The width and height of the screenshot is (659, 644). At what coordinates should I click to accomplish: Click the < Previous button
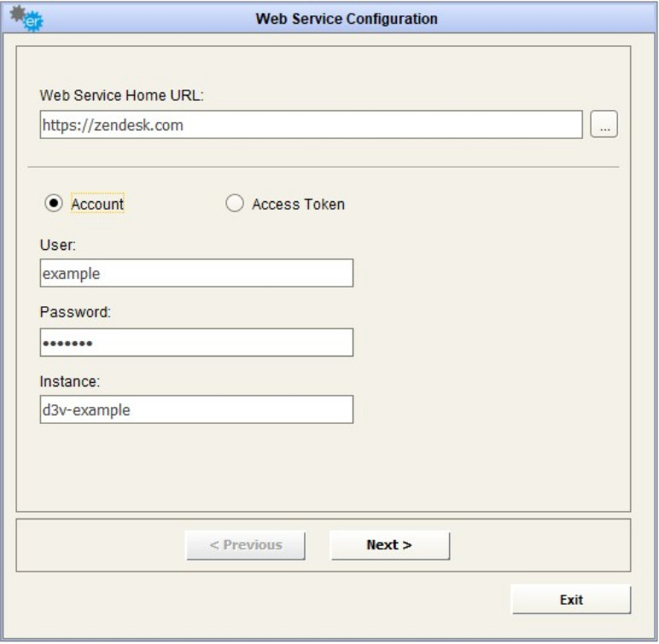coord(246,545)
